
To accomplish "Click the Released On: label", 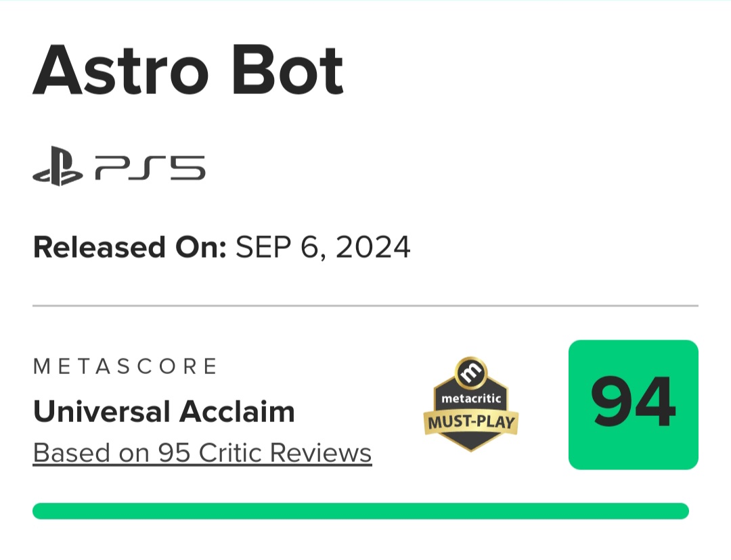I will click(x=129, y=248).
